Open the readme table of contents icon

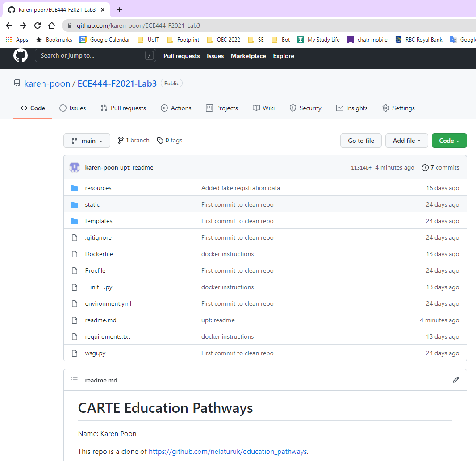[x=75, y=380]
